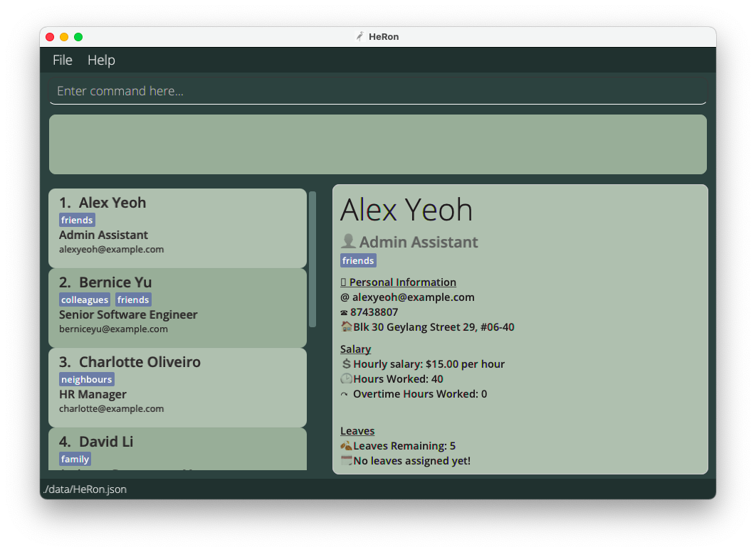Screen dimensions: 756x552
Task: Click the employee list vertical scrollbar
Action: pyautogui.click(x=313, y=260)
